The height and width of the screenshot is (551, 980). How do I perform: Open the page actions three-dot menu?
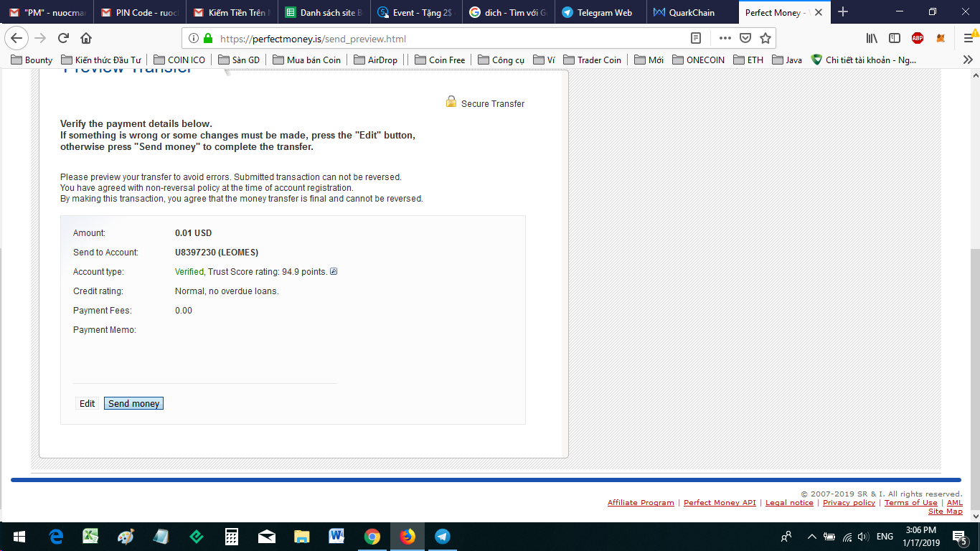coord(725,38)
